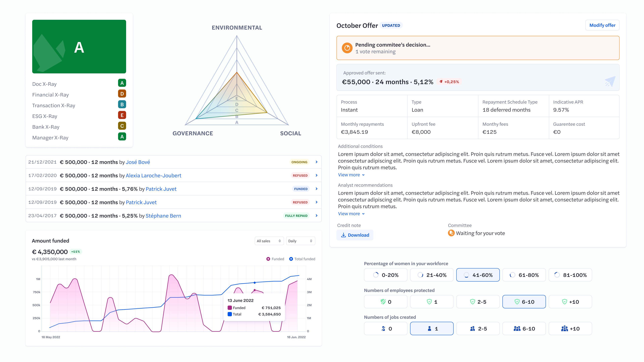Open the Daily frequency dropdown
The height and width of the screenshot is (362, 644).
tap(300, 241)
